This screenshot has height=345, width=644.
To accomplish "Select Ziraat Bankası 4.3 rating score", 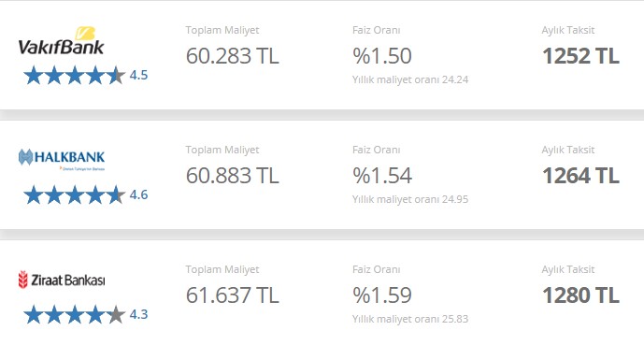I will (x=138, y=314).
